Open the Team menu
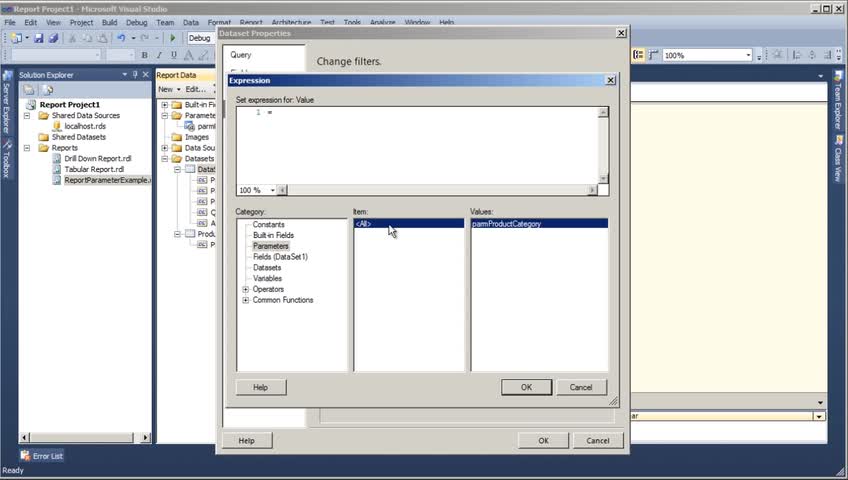The image size is (848, 480). [x=165, y=22]
